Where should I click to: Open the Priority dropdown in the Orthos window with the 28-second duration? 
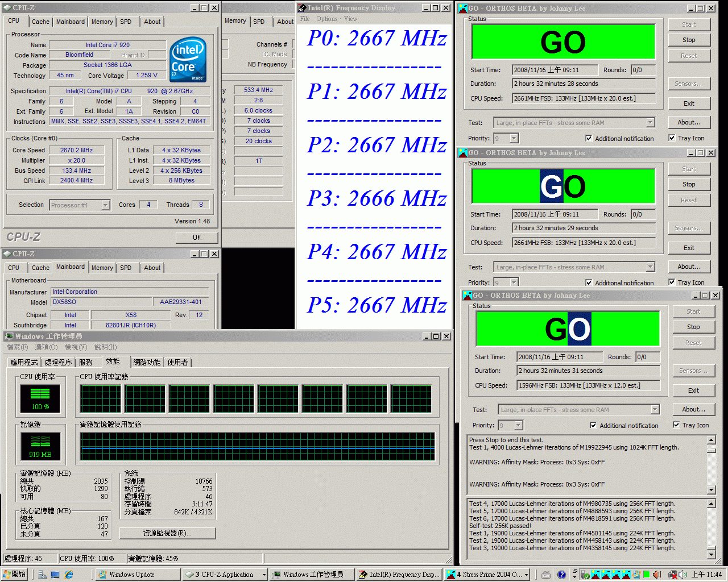point(514,138)
